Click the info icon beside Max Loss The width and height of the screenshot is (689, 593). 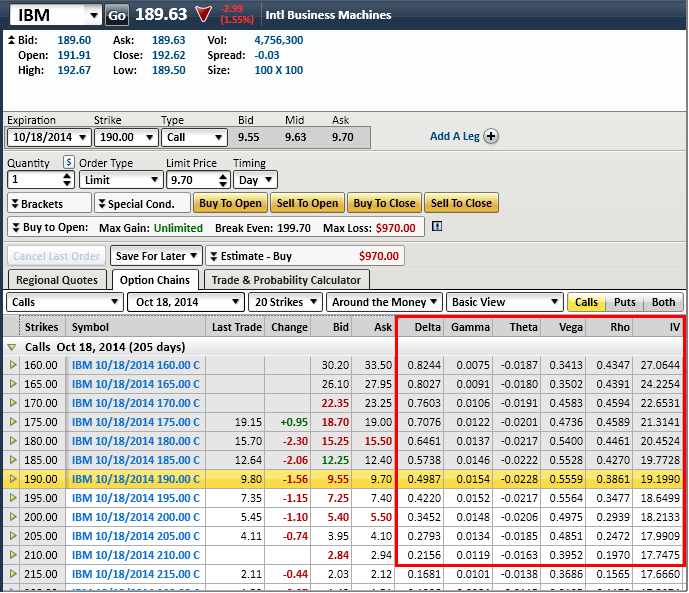point(437,226)
